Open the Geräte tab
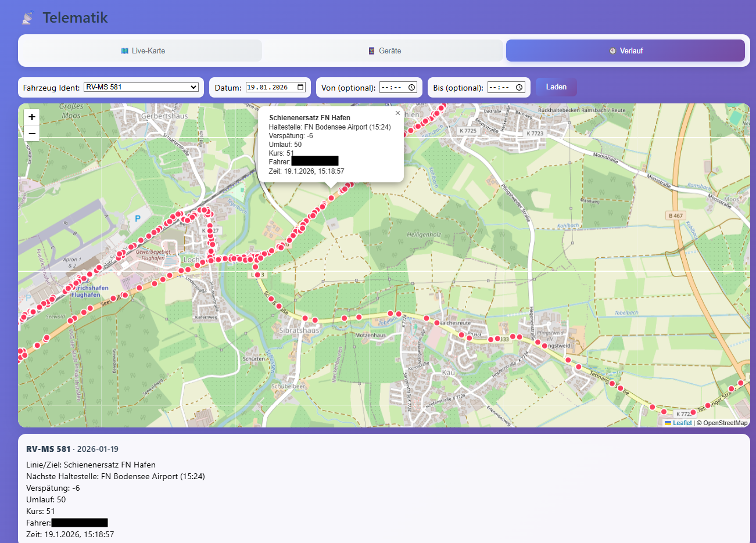This screenshot has width=756, height=543. (x=384, y=51)
